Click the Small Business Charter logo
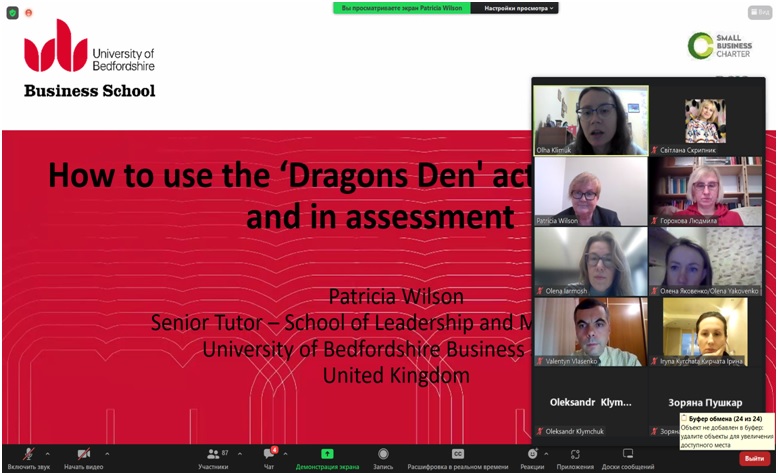The height and width of the screenshot is (475, 778). coord(720,46)
